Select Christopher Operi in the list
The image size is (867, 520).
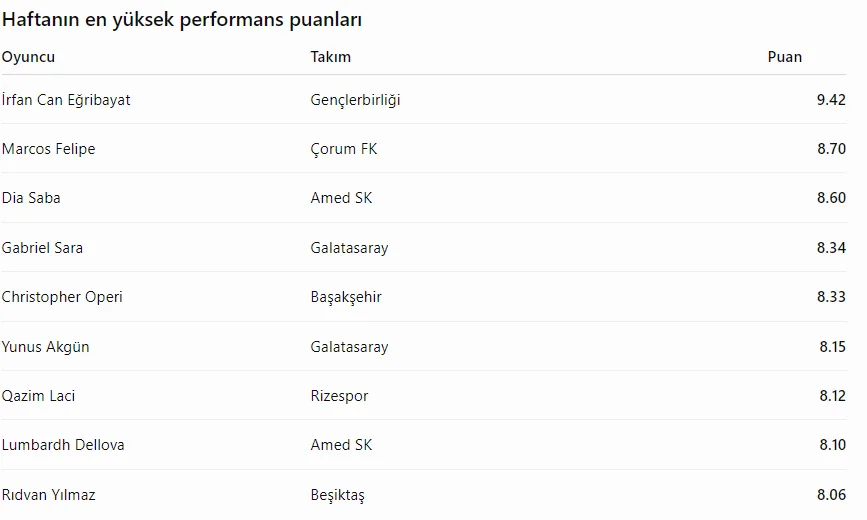coord(62,297)
